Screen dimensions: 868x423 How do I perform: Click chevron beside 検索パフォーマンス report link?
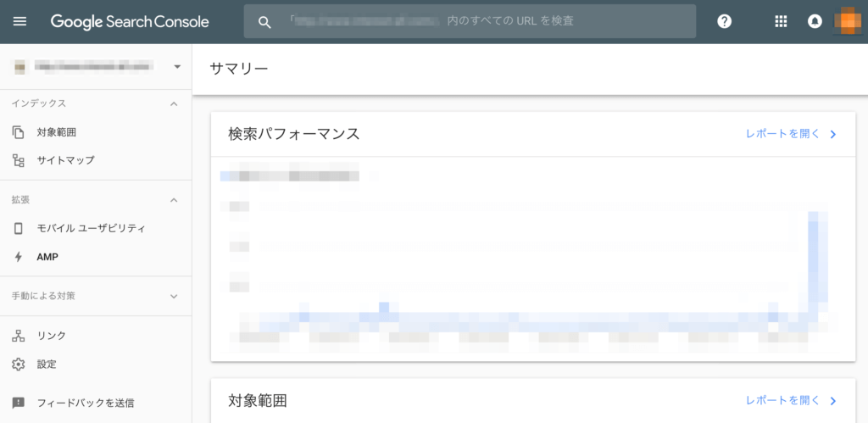click(833, 134)
